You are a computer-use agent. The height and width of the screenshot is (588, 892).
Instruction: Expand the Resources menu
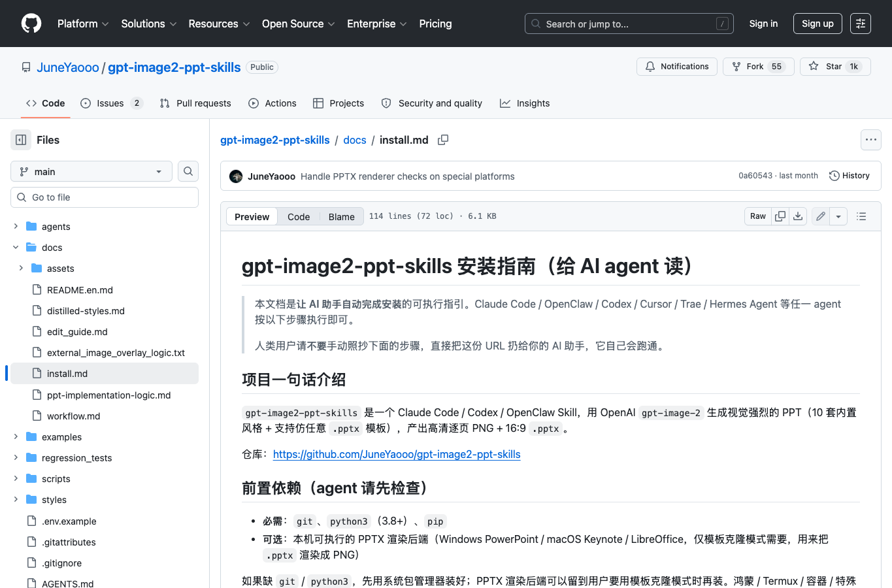(x=219, y=24)
